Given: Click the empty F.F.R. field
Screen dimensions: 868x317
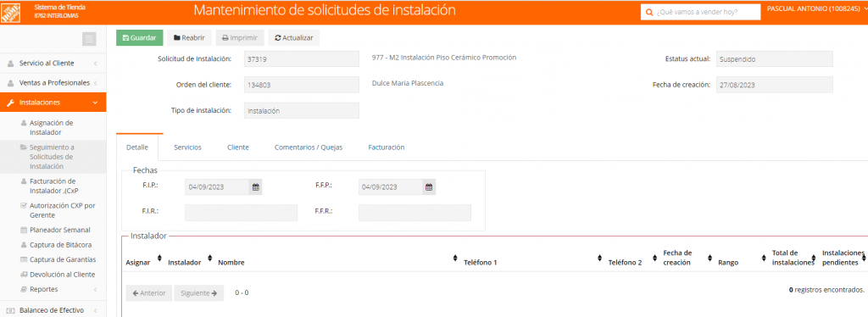Looking at the screenshot, I should [x=415, y=213].
